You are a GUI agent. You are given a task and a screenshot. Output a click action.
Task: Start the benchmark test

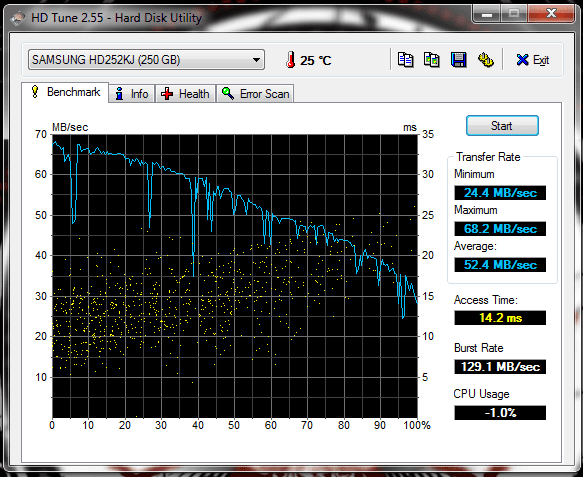click(502, 126)
